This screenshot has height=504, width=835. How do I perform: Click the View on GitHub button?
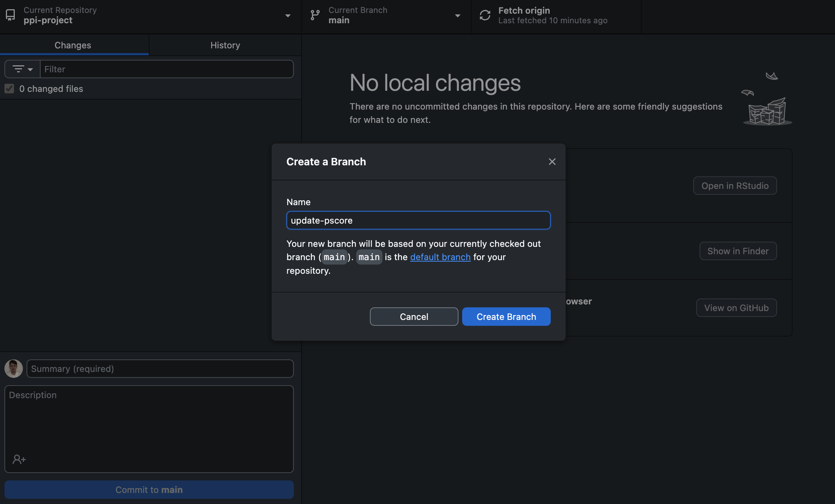tap(736, 308)
